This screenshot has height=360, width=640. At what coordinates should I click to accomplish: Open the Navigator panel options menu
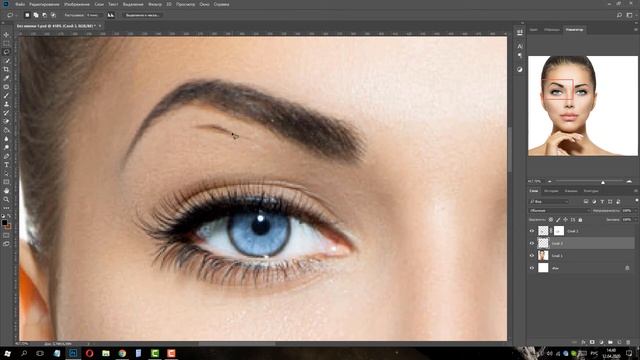pyautogui.click(x=636, y=29)
